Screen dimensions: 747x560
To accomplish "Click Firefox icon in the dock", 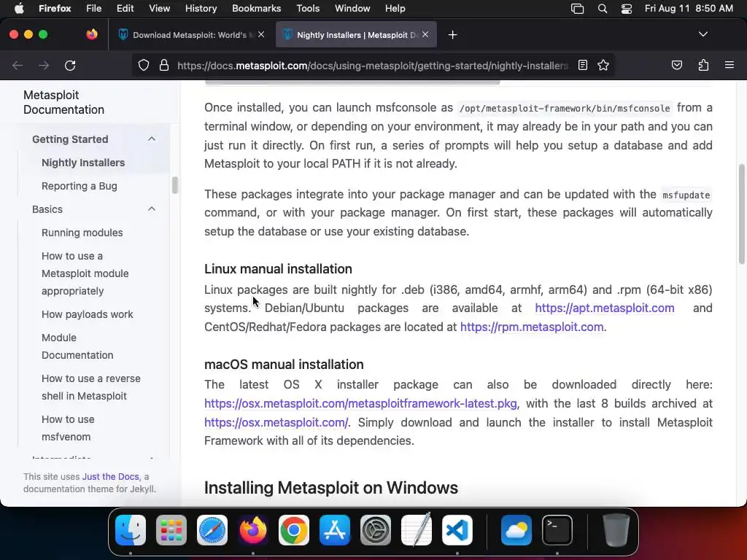I will (253, 529).
